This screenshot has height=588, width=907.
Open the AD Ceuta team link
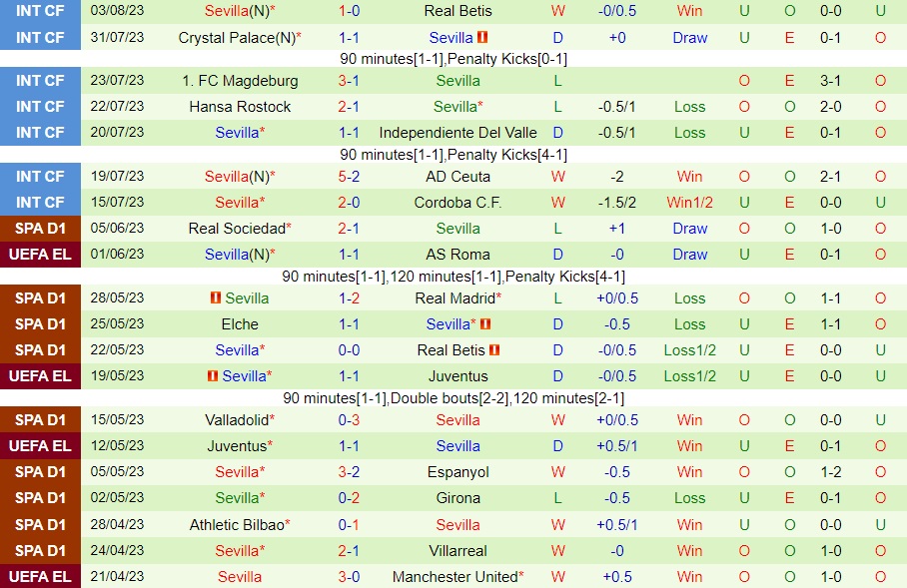457,177
